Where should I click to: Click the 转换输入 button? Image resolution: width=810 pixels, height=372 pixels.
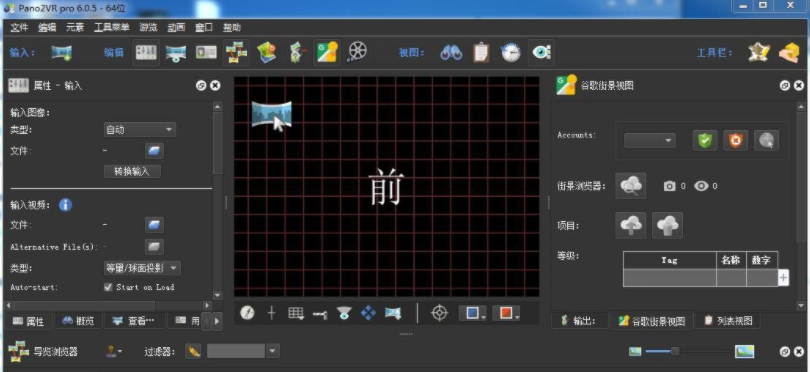(x=132, y=172)
